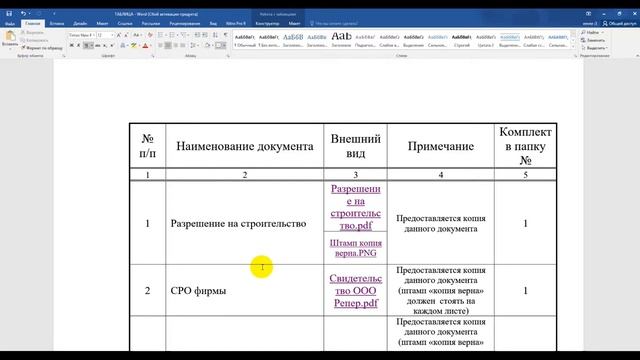Apply the red font color
The height and width of the screenshot is (360, 640).
coord(145,45)
